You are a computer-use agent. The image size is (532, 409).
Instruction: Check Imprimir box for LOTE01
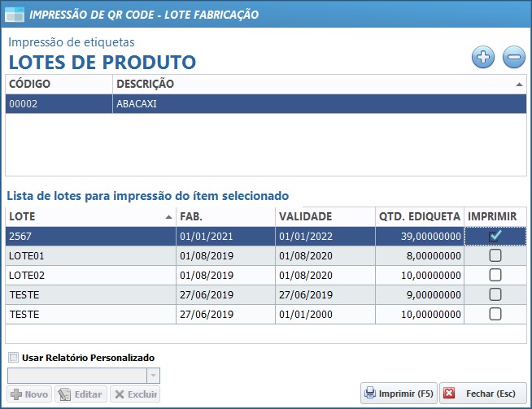pyautogui.click(x=495, y=255)
